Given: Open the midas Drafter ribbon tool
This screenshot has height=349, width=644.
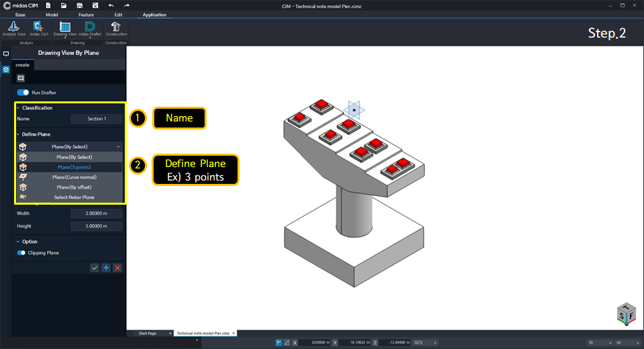Looking at the screenshot, I should coord(90,28).
